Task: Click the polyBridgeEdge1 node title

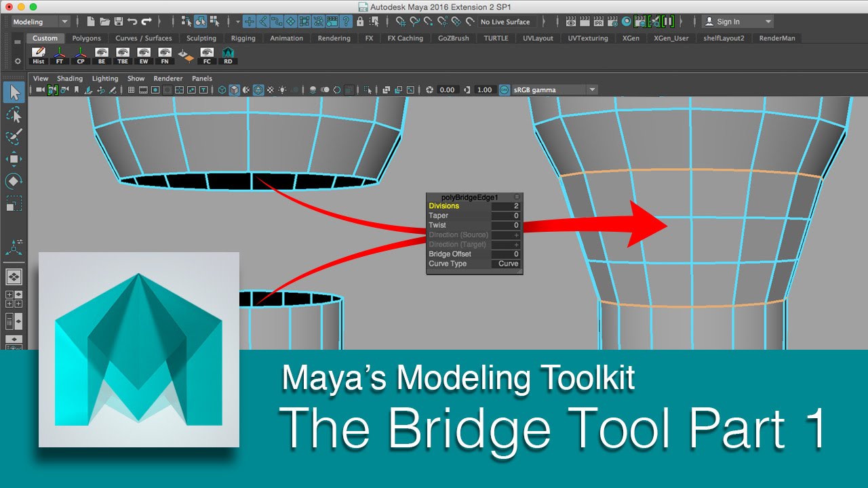Action: 469,197
